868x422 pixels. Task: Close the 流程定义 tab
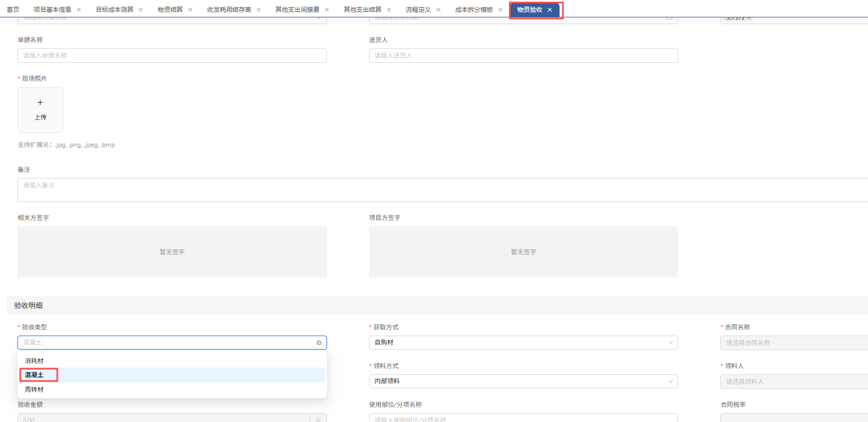438,10
